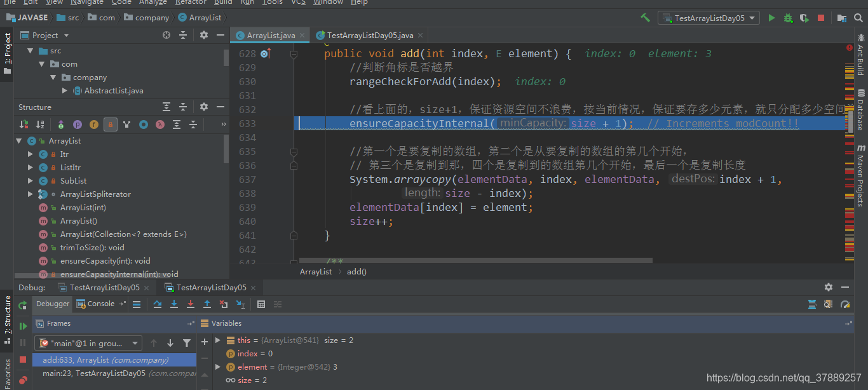Click Step Over debugger icon
Viewport: 868px width, 390px height.
coord(158,304)
